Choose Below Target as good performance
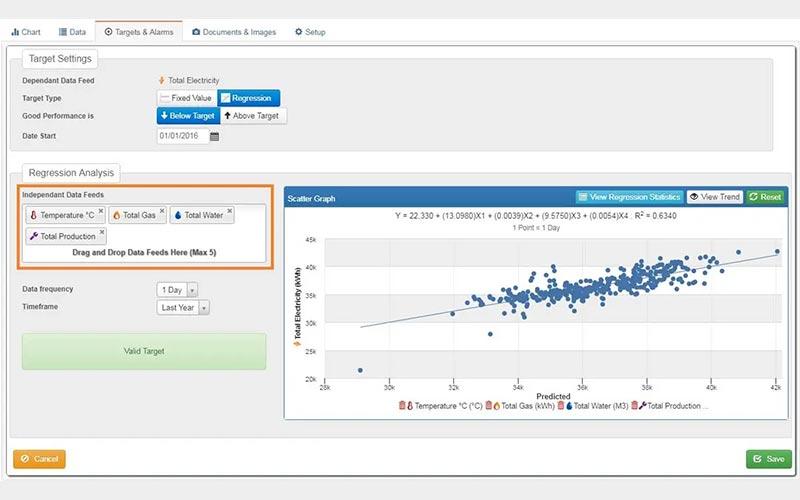The width and height of the screenshot is (800, 500). pyautogui.click(x=188, y=116)
